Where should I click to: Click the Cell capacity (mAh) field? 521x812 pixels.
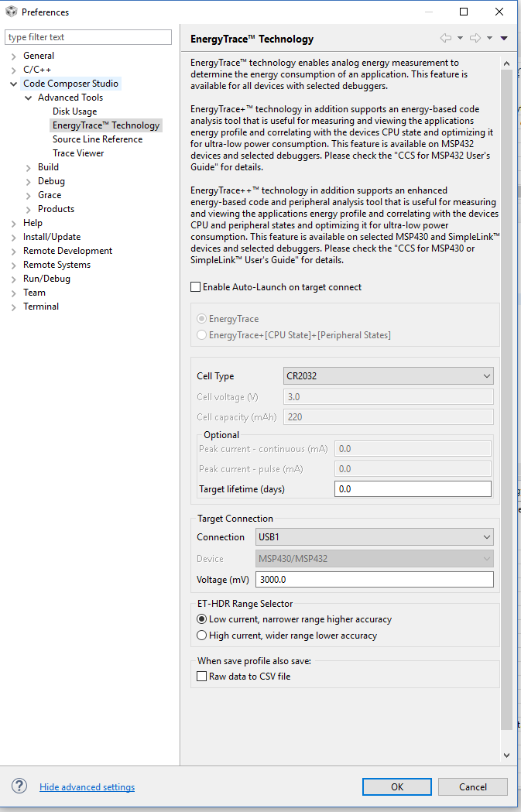[x=389, y=417]
